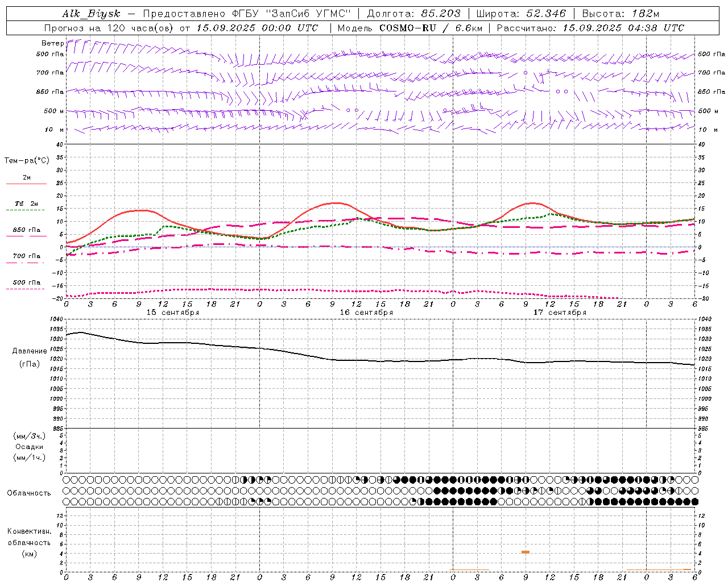Click left '700 гПа' wind level label

[50, 73]
